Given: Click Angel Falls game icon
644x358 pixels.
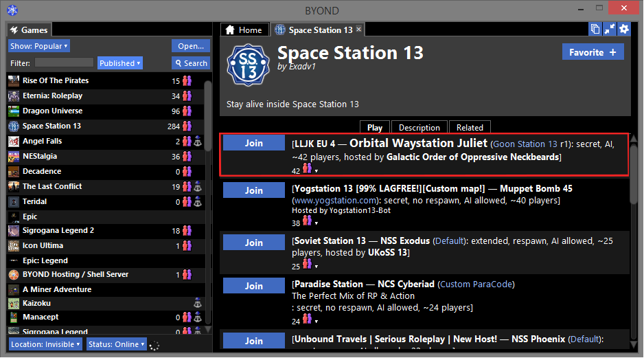Looking at the screenshot, I should point(14,142).
